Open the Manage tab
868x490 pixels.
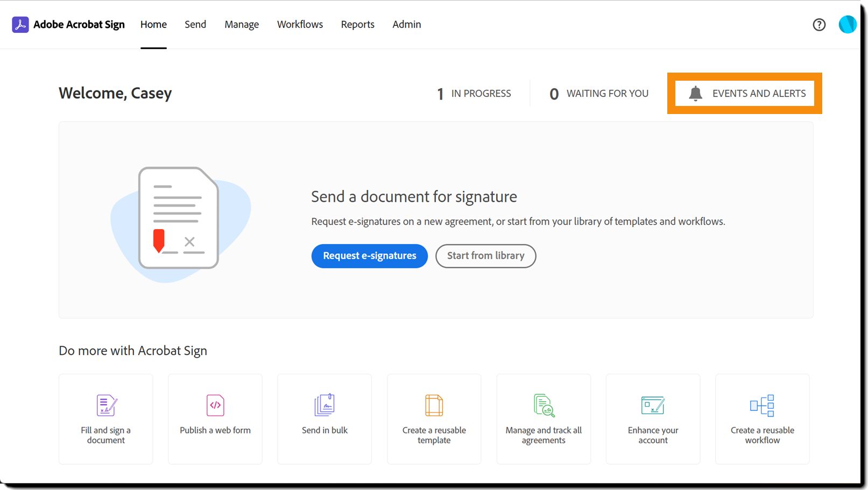point(242,25)
